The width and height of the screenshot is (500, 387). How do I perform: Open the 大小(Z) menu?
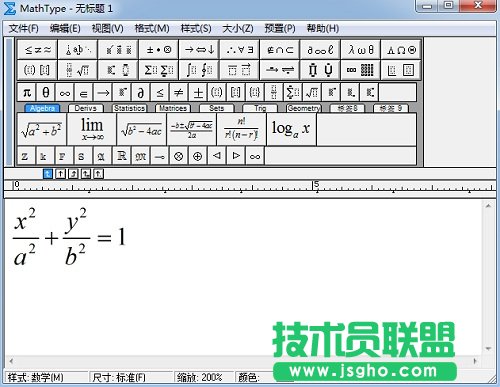pyautogui.click(x=238, y=28)
